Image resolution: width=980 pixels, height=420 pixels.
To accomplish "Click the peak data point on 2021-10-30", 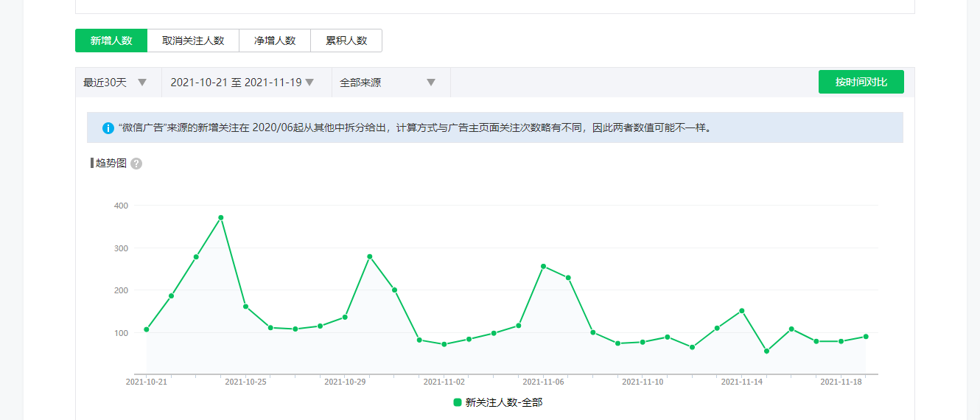I will [370, 256].
